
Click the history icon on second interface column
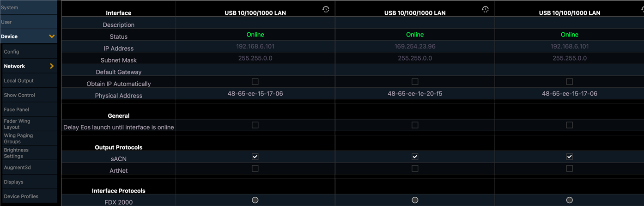(x=485, y=9)
